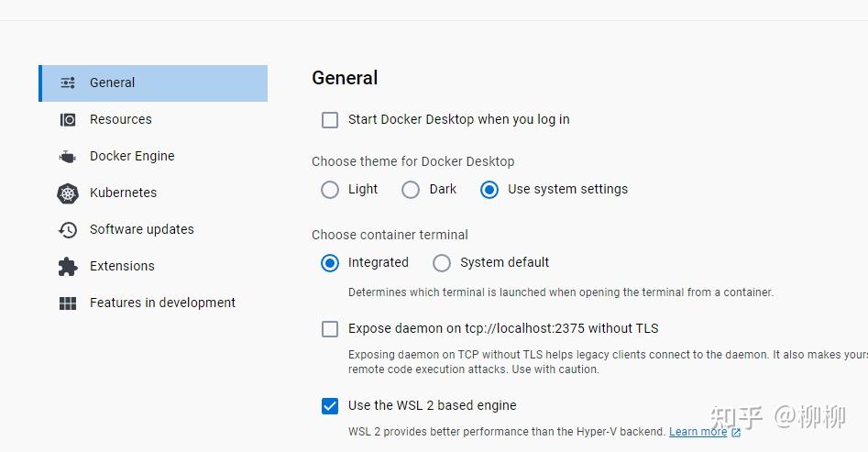Click the Kubernetes helm wheel icon
This screenshot has width=868, height=452.
[68, 193]
